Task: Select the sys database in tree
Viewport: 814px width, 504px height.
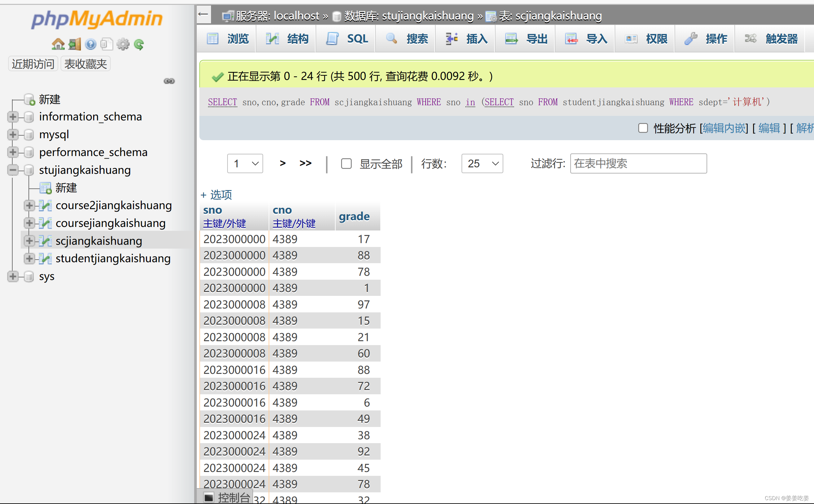Action: [x=47, y=276]
